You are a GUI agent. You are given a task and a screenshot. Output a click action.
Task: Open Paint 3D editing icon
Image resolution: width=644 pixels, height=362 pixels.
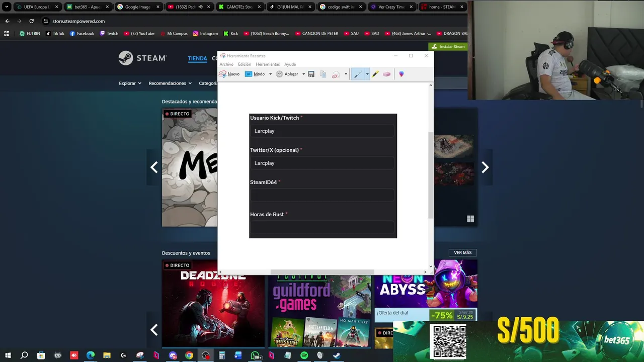(x=401, y=74)
